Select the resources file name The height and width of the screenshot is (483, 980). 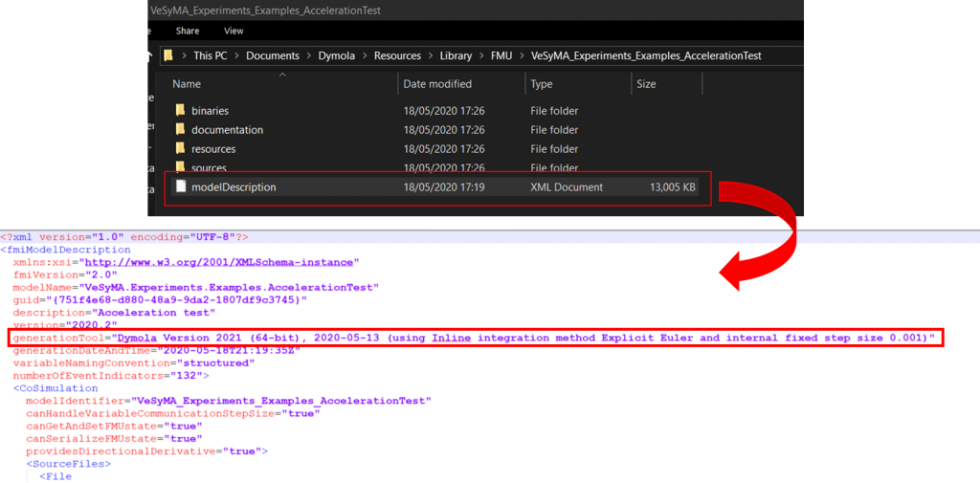213,148
